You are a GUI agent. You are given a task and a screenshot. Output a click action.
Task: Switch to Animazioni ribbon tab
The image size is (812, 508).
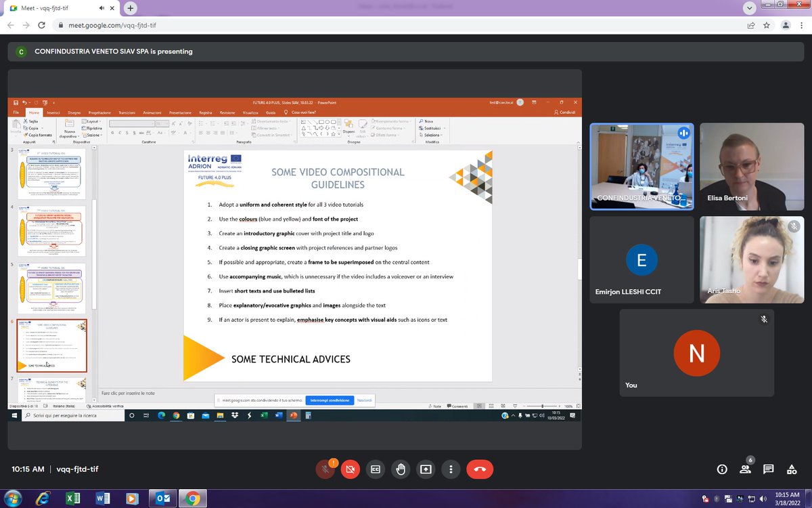coord(152,112)
